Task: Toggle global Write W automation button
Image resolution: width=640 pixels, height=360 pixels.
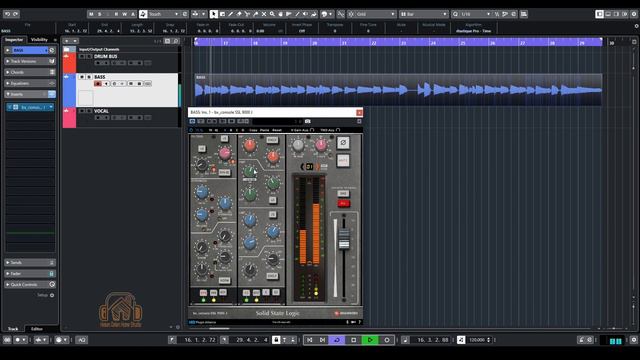Action: coord(124,14)
